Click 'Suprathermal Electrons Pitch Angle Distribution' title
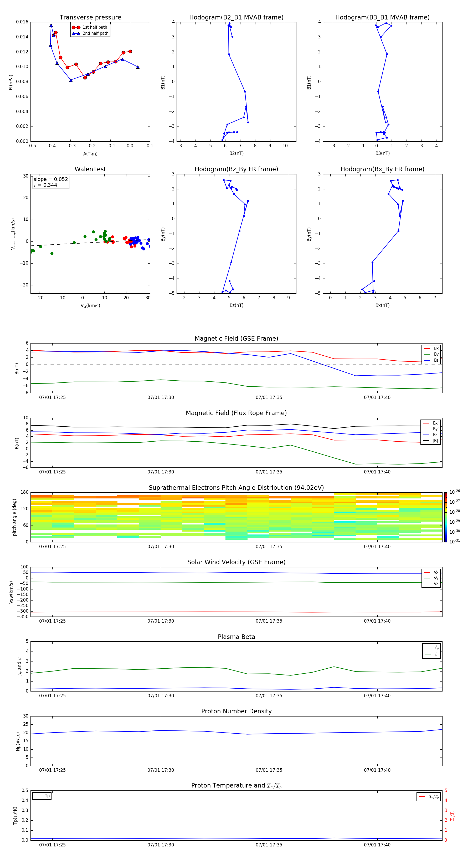This screenshot has width=473, height=868. click(x=236, y=488)
